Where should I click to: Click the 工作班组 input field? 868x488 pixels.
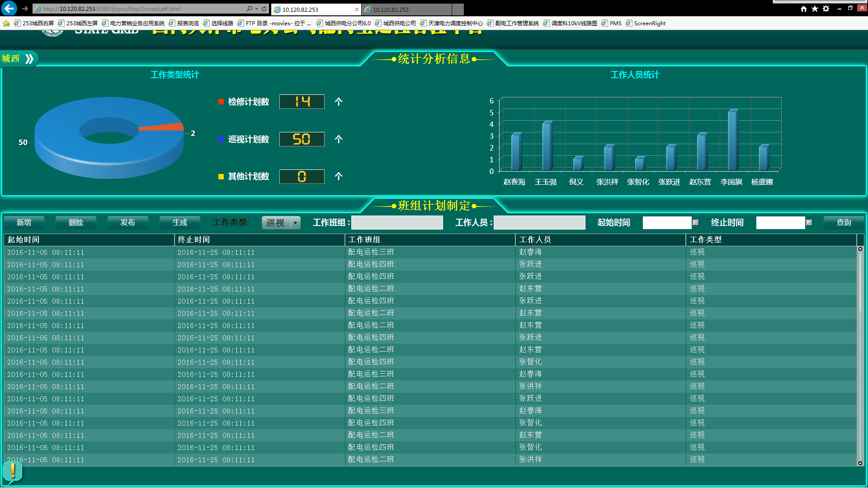click(397, 223)
